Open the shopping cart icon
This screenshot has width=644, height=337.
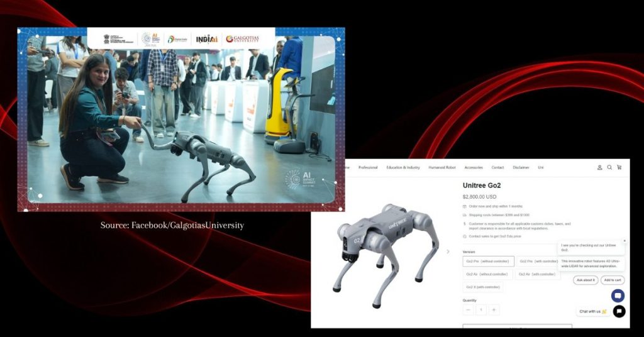click(x=619, y=168)
